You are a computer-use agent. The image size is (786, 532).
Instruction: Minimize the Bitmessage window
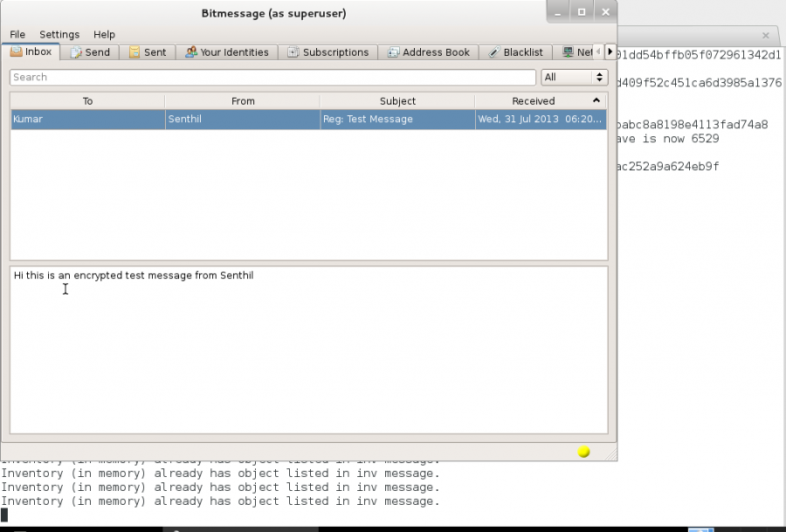coord(557,12)
